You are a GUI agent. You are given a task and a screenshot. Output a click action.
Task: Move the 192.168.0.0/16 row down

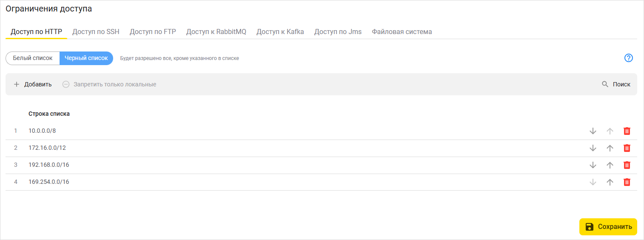coord(593,165)
